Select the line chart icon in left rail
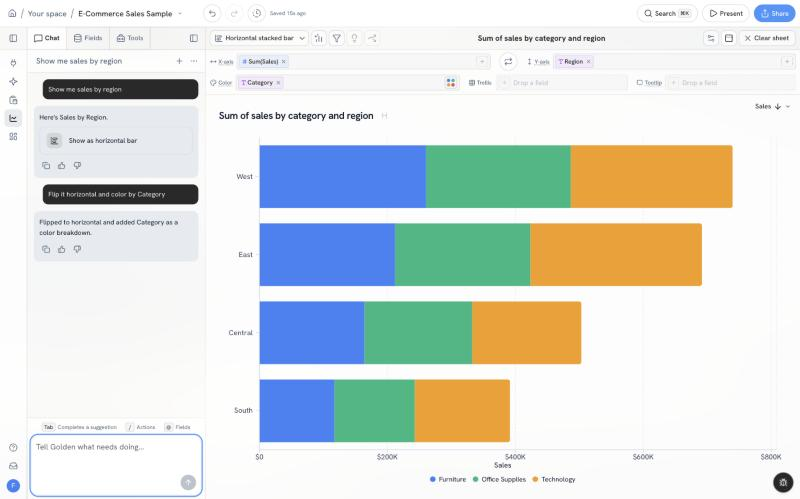Screen dimensions: 800x499 (x=13, y=118)
